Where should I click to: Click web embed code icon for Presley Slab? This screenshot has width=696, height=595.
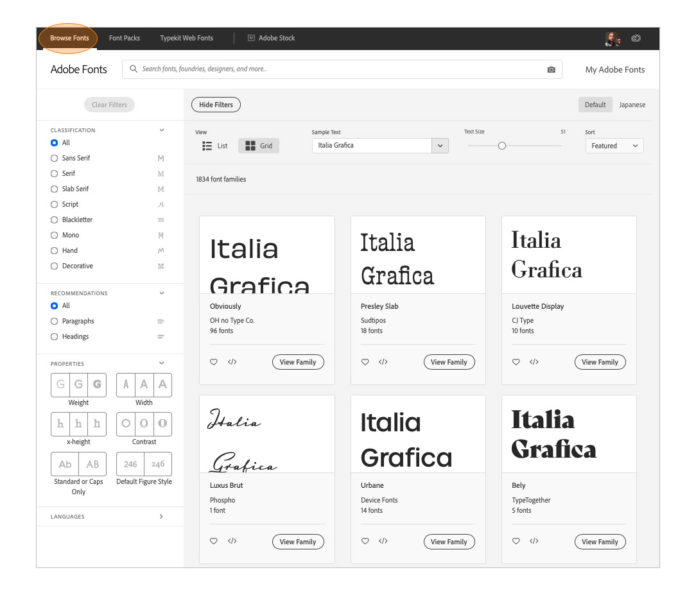click(383, 362)
